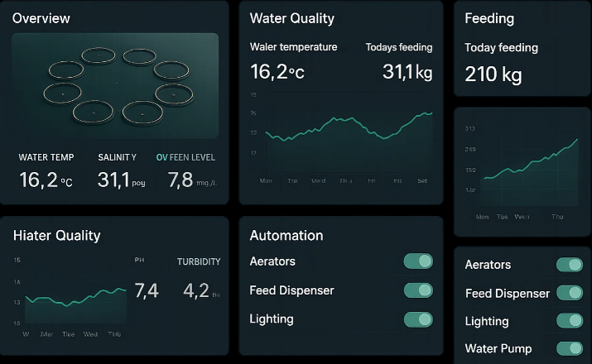This screenshot has width=592, height=364.
Task: Open the Overview panel heading
Action: click(41, 18)
